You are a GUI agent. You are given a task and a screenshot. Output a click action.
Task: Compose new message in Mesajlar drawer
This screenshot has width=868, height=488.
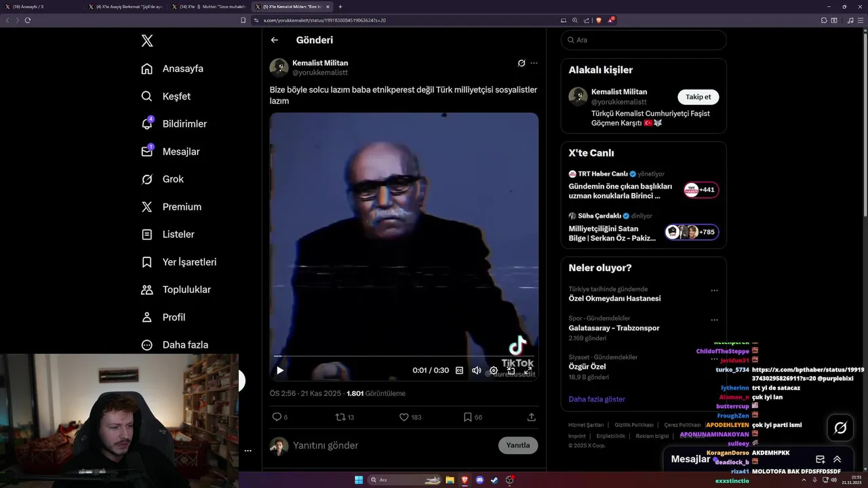(x=821, y=459)
